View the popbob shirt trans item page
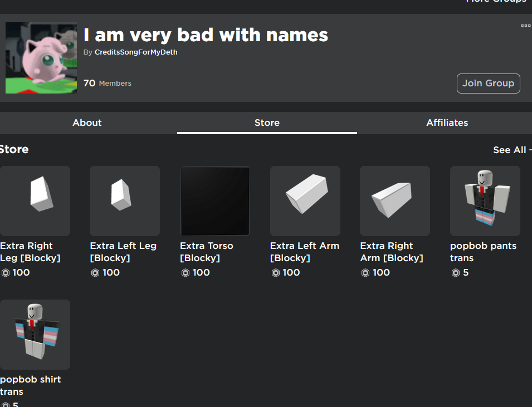Screen dimensions: 532x407 point(35,335)
